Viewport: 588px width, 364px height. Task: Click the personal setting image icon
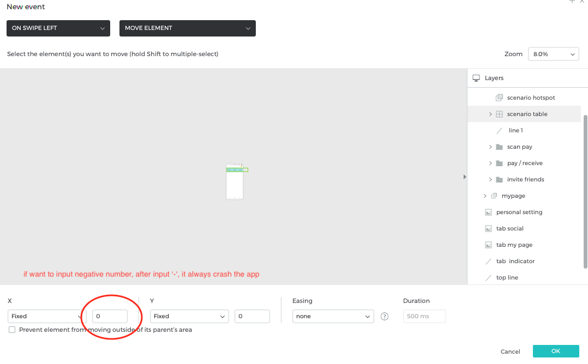point(488,212)
